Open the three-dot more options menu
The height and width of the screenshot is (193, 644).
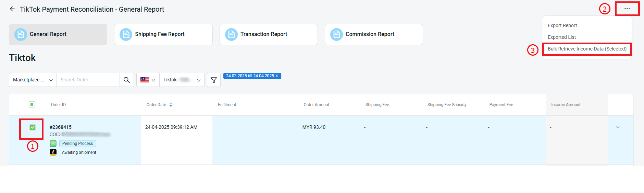click(627, 9)
